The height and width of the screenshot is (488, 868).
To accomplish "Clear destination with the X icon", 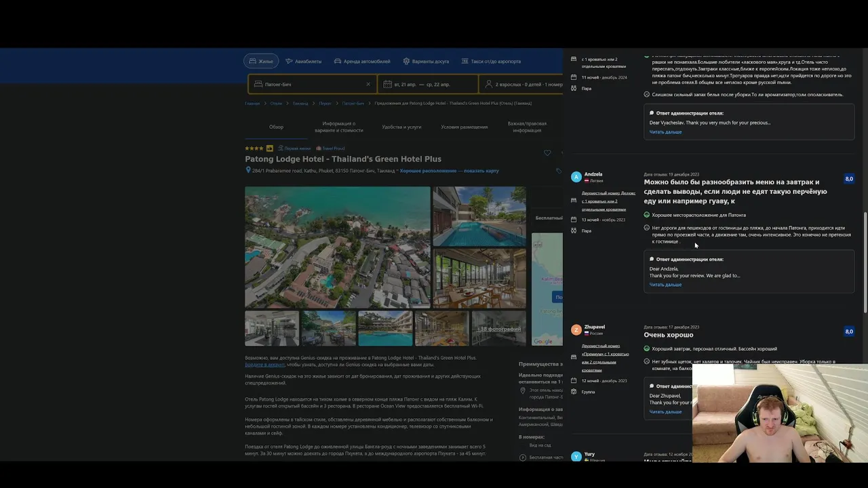I will click(x=368, y=84).
